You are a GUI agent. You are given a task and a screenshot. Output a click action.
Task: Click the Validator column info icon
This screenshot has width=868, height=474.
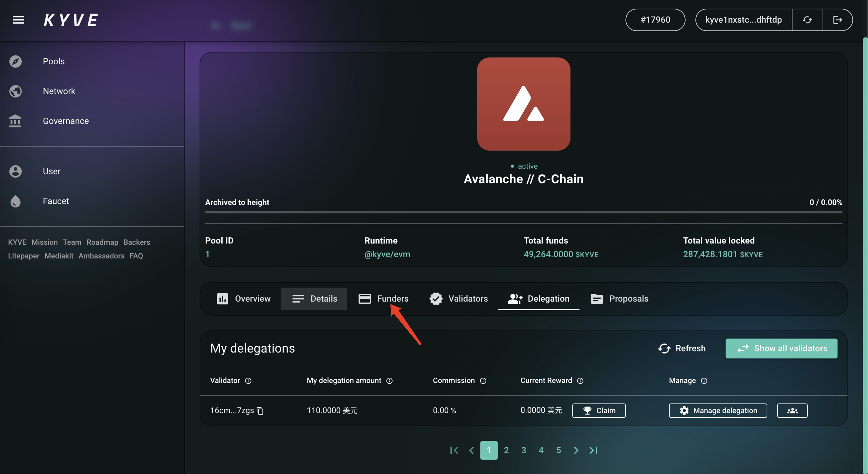[x=248, y=381]
